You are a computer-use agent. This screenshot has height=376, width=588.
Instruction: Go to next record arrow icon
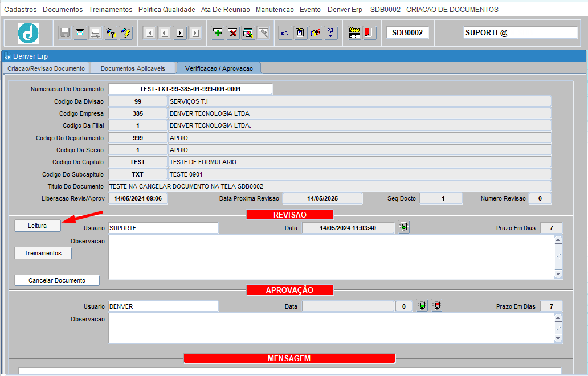180,33
